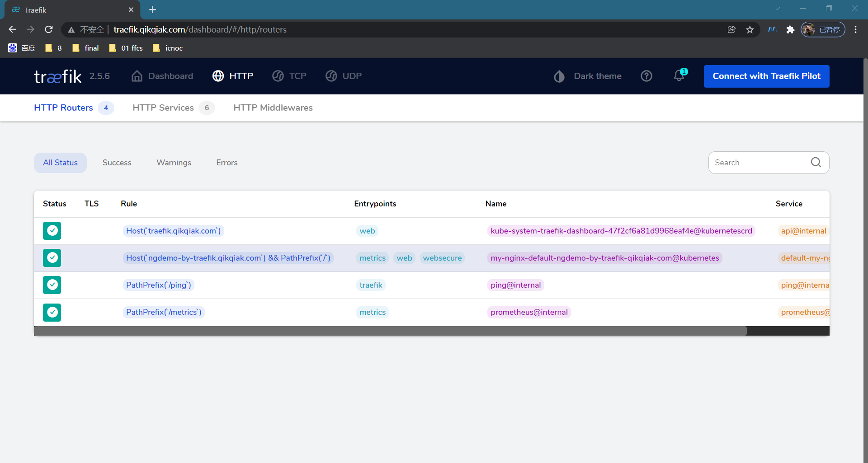Viewport: 868px width, 463px height.
Task: Click the Dark theme droplet icon
Action: point(559,76)
